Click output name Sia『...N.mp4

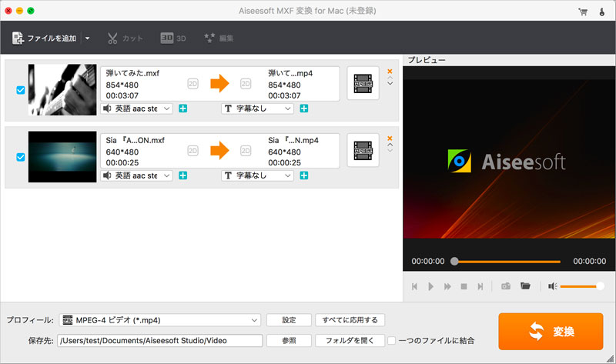click(293, 140)
